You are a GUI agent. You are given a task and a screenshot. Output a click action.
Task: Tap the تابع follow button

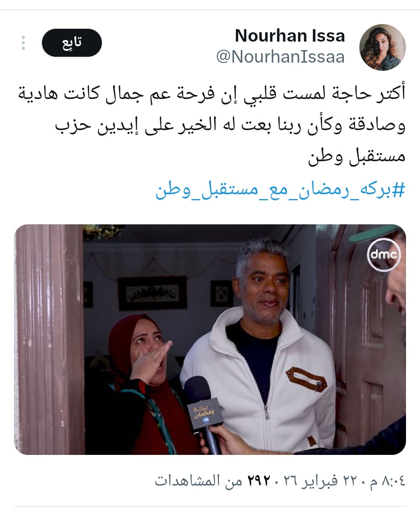[x=72, y=42]
